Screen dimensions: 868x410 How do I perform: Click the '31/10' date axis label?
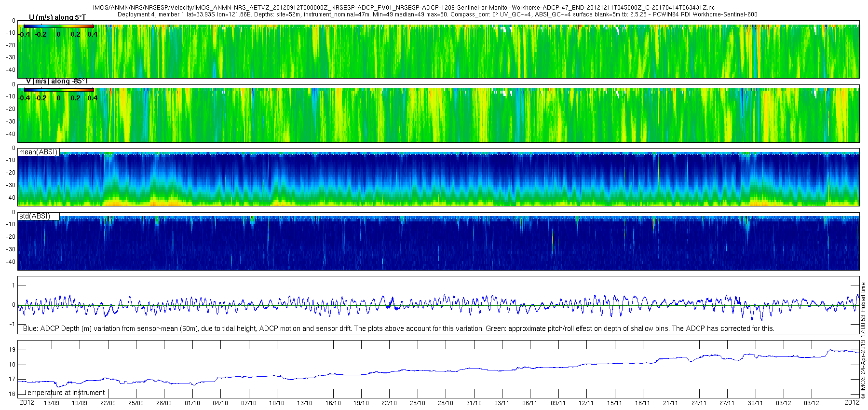(474, 403)
